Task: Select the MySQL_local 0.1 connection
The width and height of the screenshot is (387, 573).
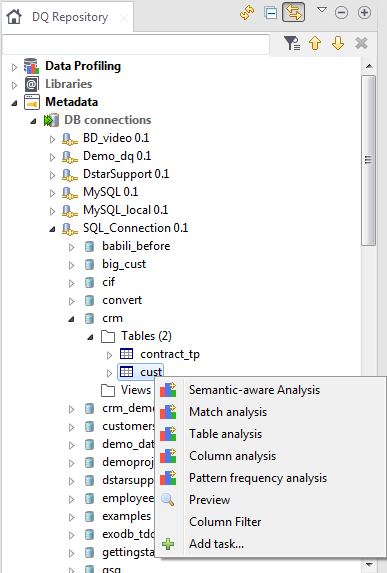Action: 126,210
